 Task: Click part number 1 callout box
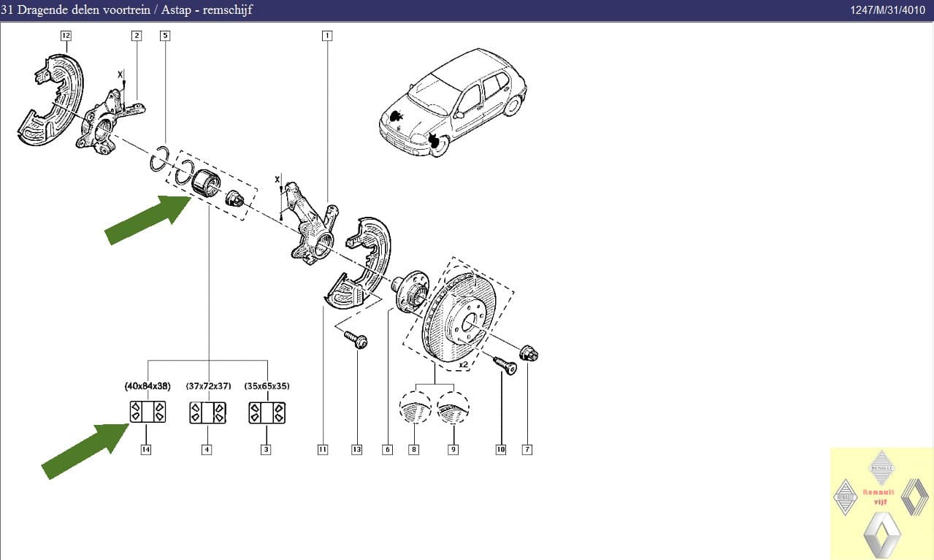tap(326, 35)
